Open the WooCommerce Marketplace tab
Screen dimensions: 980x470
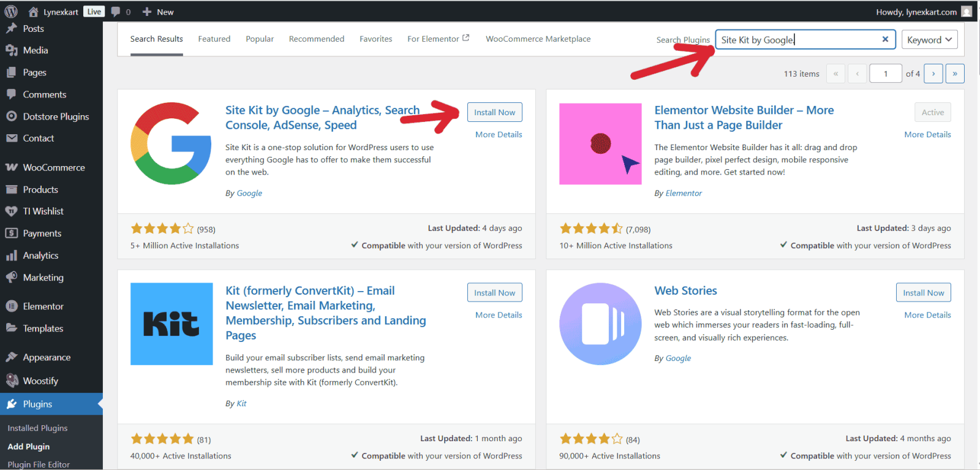(538, 39)
